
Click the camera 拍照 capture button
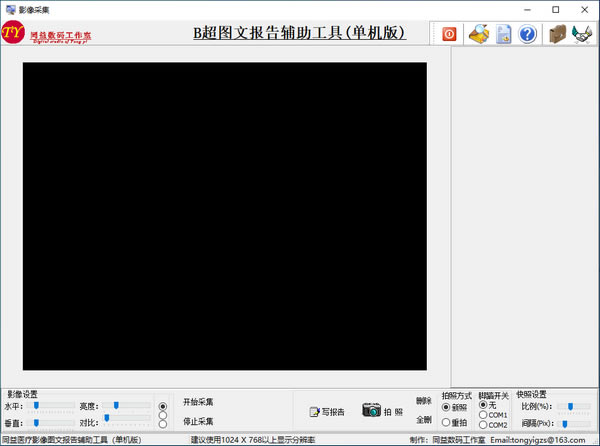(x=382, y=411)
